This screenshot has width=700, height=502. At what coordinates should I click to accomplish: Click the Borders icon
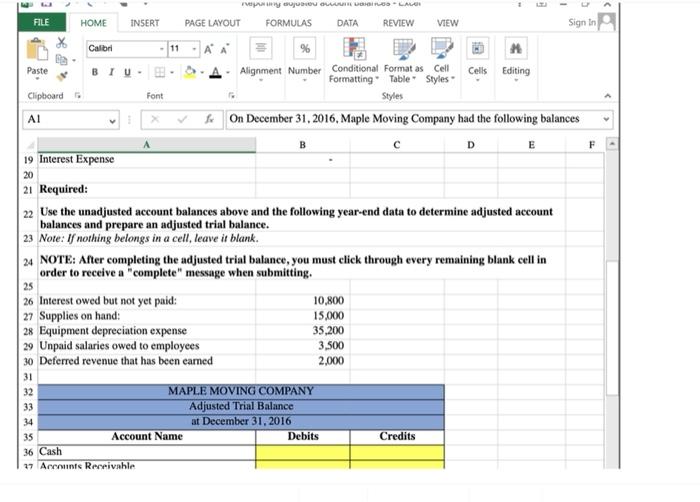pos(159,72)
